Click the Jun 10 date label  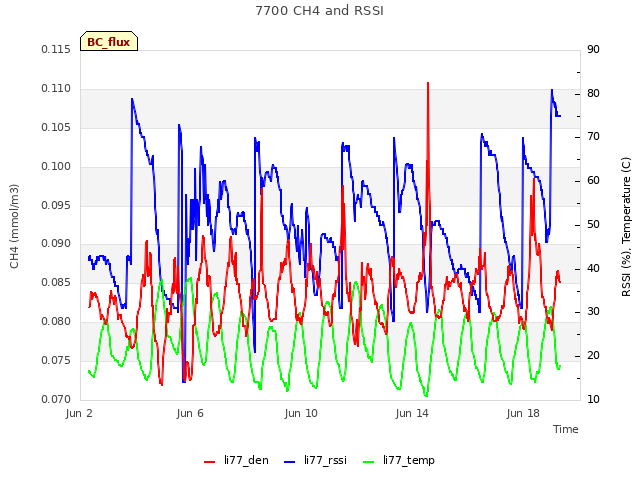click(301, 413)
